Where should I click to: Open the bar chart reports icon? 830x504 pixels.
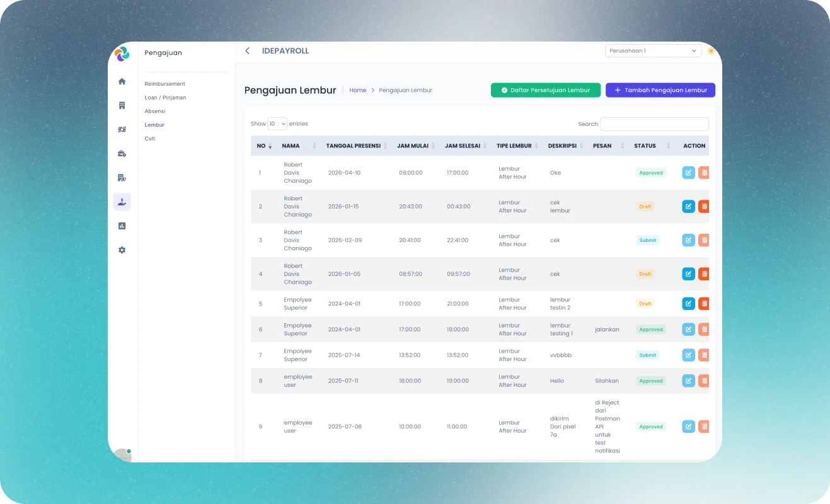click(122, 226)
